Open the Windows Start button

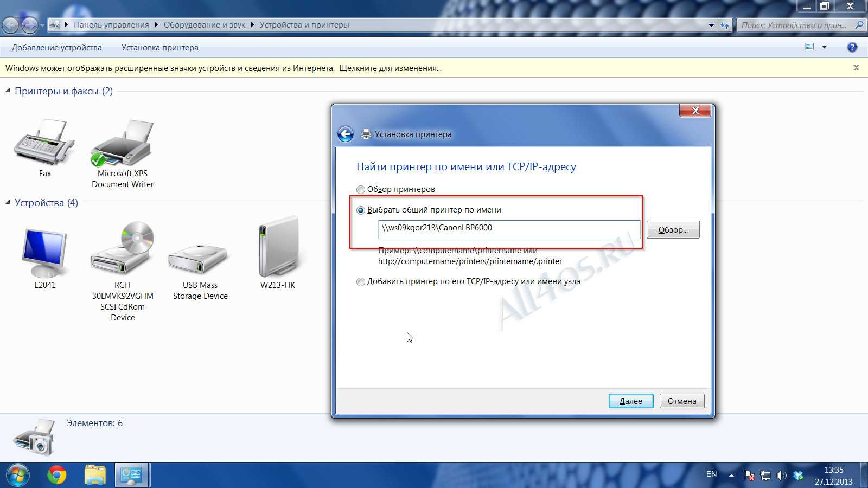(x=17, y=476)
